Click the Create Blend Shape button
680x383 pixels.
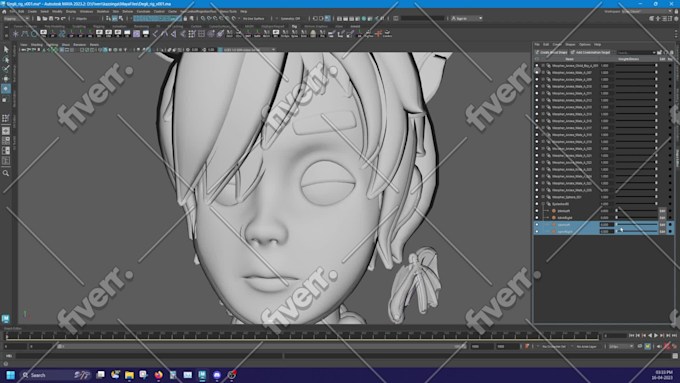551,52
